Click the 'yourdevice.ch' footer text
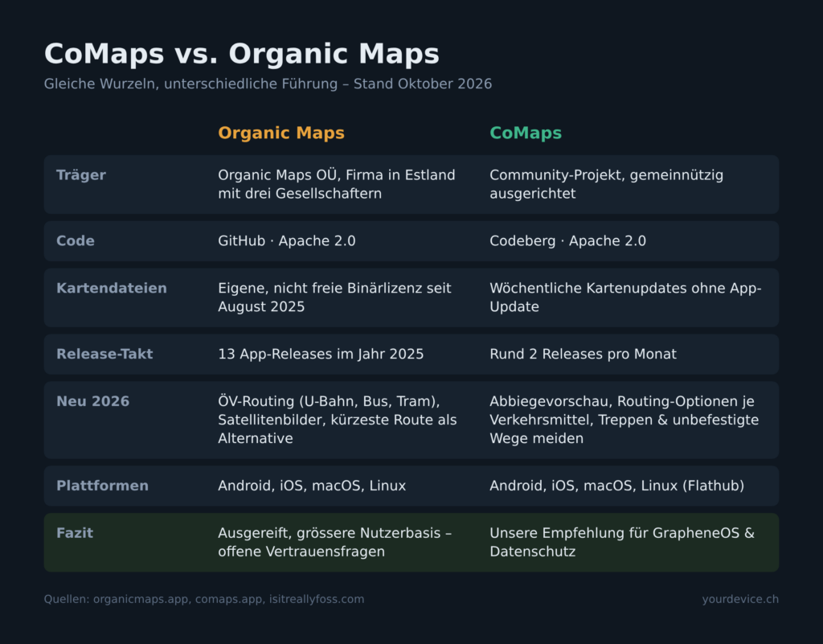This screenshot has height=644, width=823. pyautogui.click(x=740, y=600)
